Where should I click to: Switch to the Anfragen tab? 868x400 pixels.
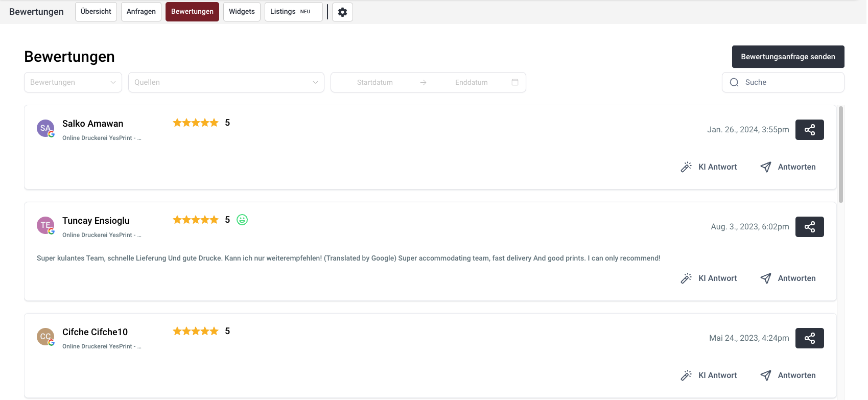click(x=141, y=12)
